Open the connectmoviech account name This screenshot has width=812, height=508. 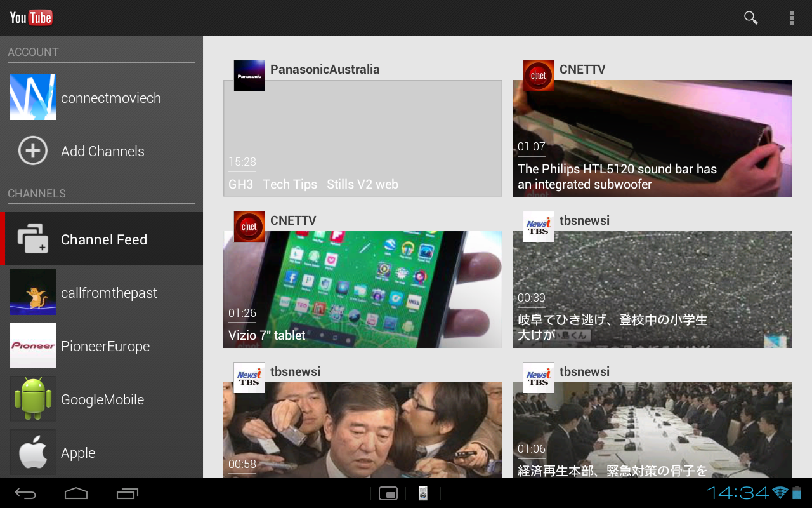point(111,98)
